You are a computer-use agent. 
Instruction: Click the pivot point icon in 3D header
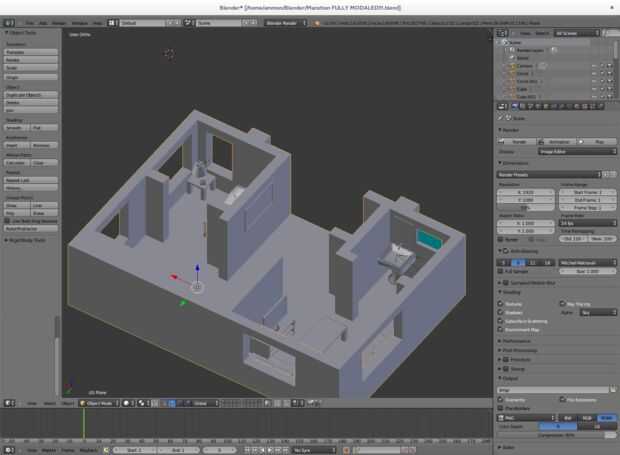click(143, 403)
